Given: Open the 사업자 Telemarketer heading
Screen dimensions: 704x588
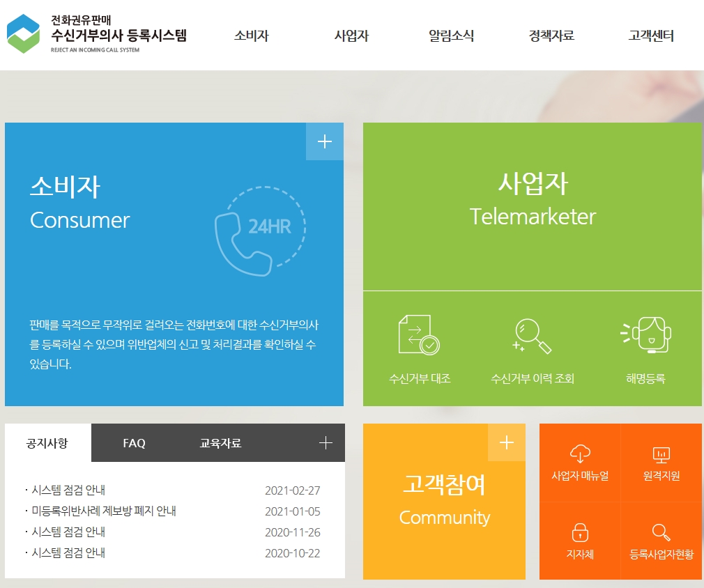Looking at the screenshot, I should coord(533,199).
